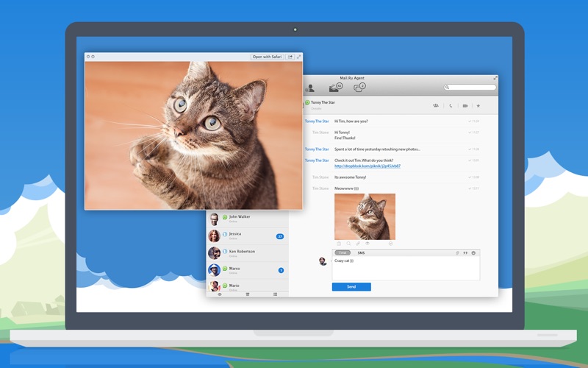Select John Walker in contact list
This screenshot has height=368, width=588.
(x=248, y=219)
